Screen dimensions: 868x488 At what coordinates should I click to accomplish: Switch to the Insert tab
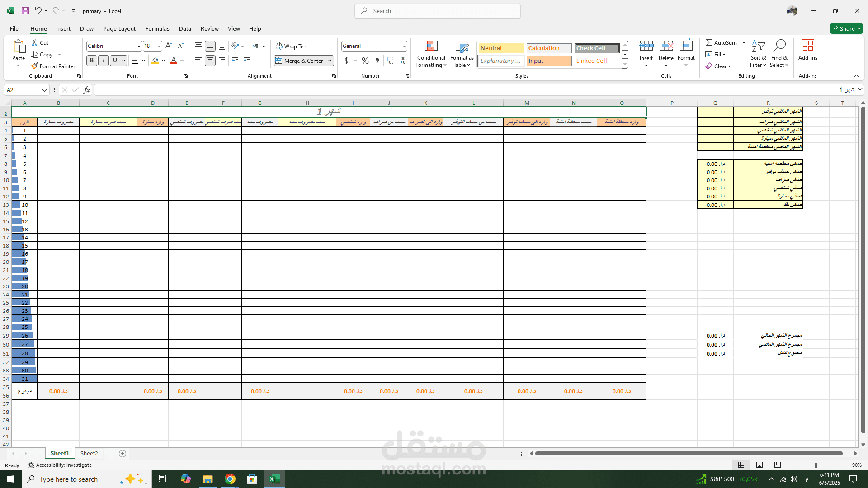pos(63,28)
